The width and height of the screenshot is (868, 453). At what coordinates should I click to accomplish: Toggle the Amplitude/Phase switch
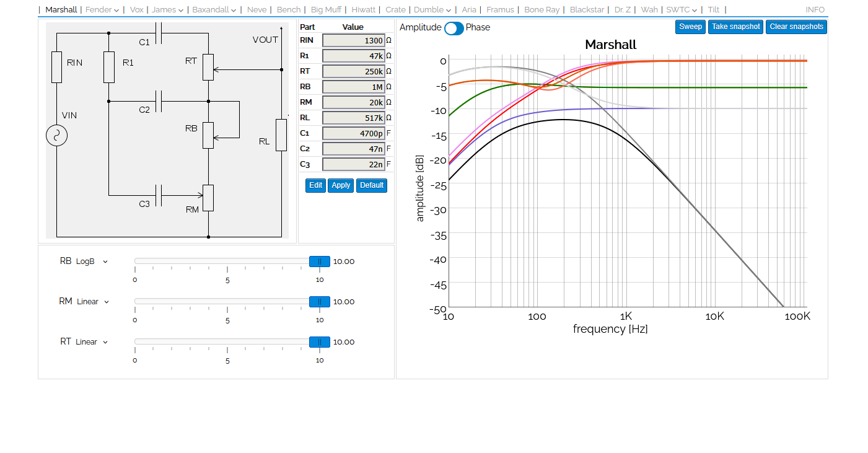point(454,28)
